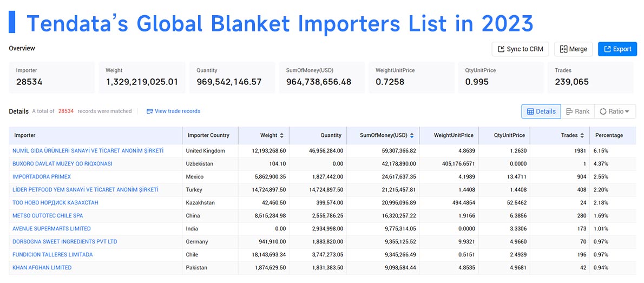
Task: Open KHAN AFGHAN LIMITED link
Action: pyautogui.click(x=42, y=267)
